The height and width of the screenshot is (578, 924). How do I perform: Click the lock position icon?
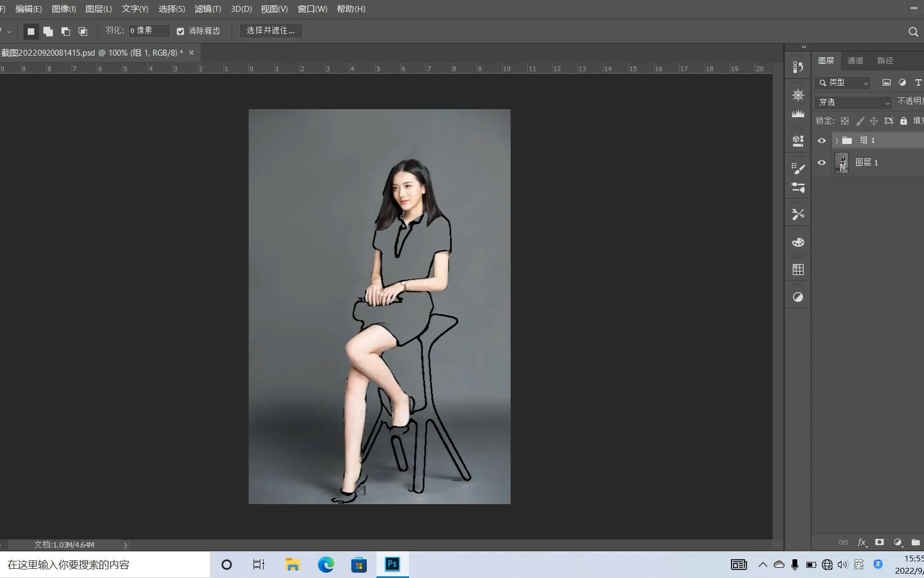874,120
